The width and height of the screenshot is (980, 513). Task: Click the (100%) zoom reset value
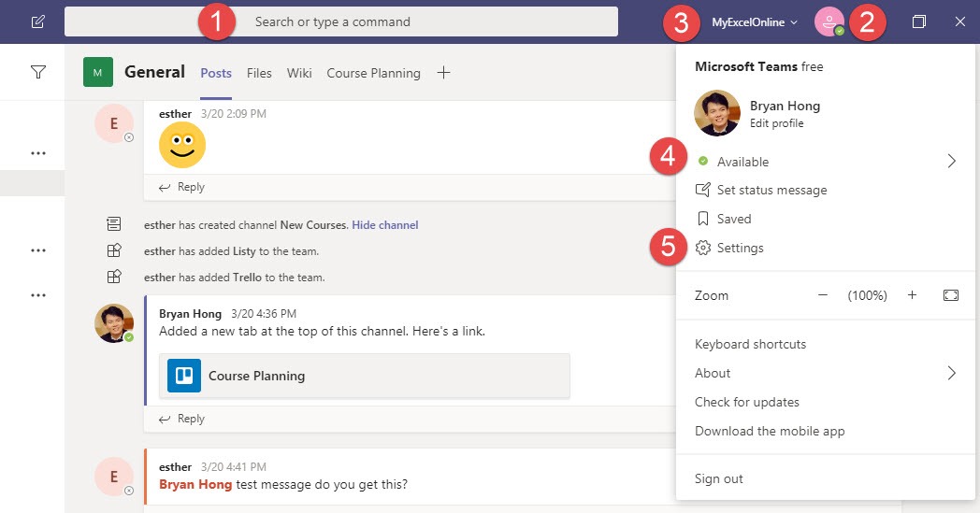867,295
